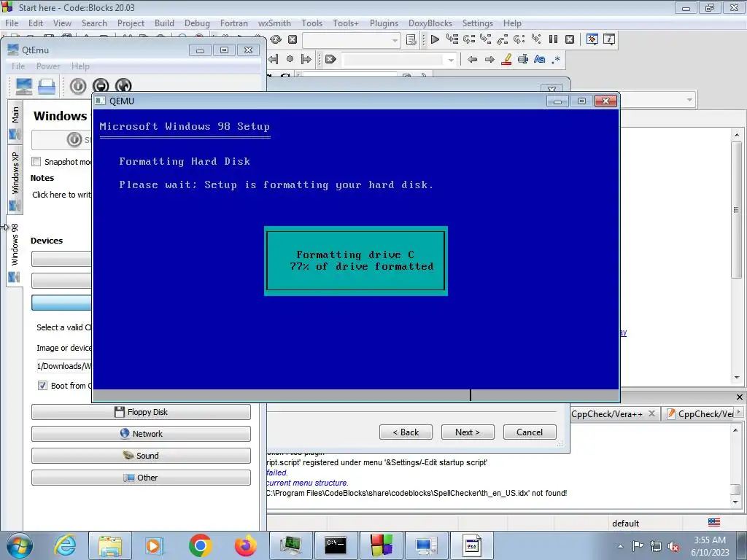747x560 pixels.
Task: Click the Jump forward icon
Action: 306,59
